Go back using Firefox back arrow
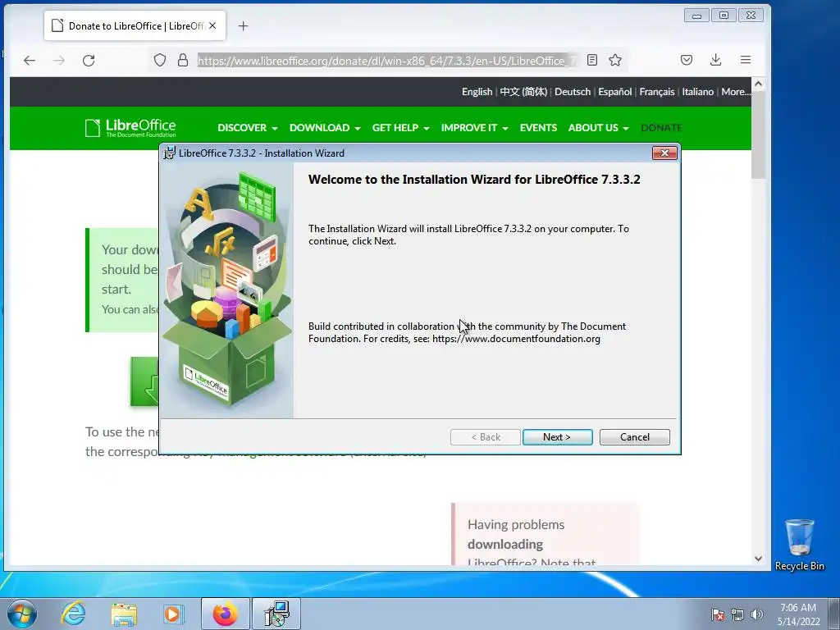This screenshot has width=840, height=630. click(x=30, y=61)
